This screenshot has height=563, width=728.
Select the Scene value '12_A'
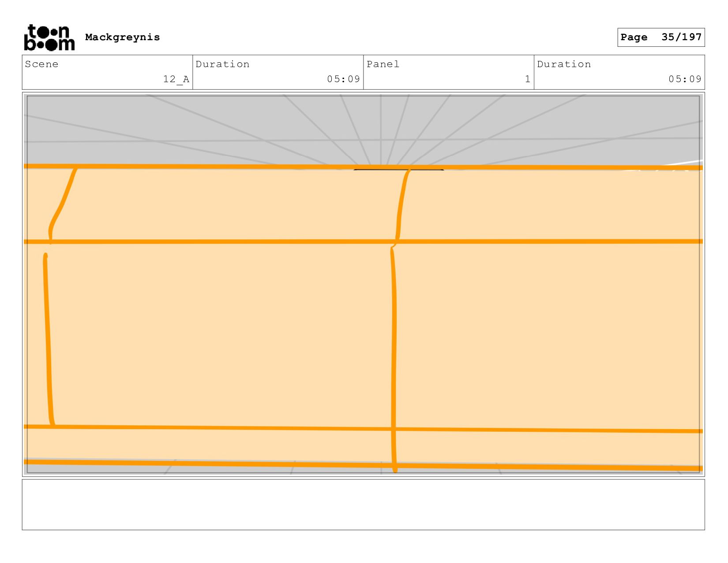[x=176, y=79]
